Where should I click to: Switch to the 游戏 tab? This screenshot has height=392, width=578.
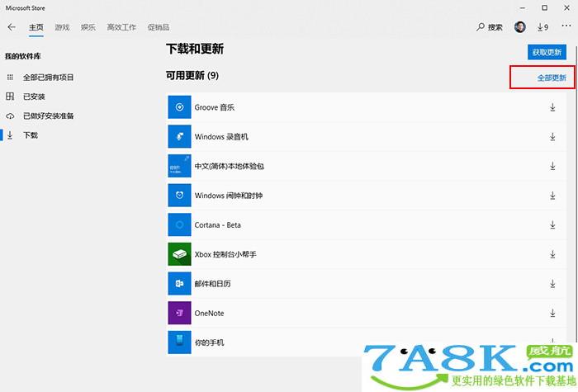(62, 27)
